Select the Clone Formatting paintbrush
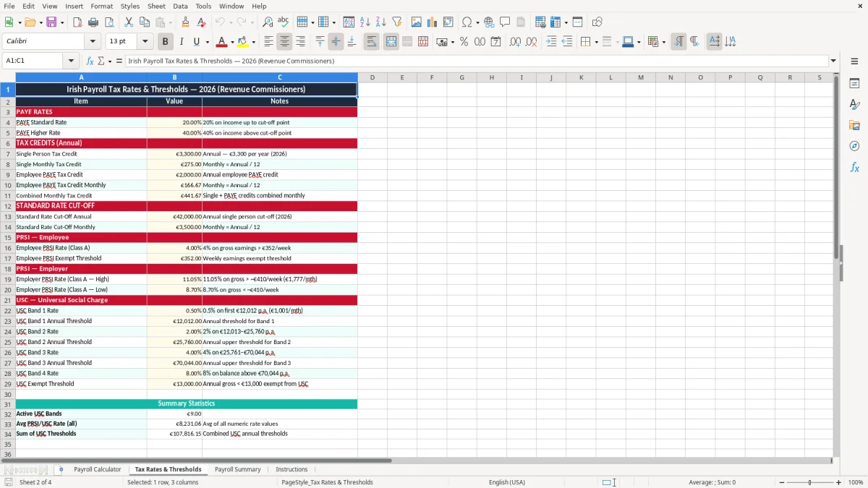Screen dimensions: 868x488 (x=186, y=22)
